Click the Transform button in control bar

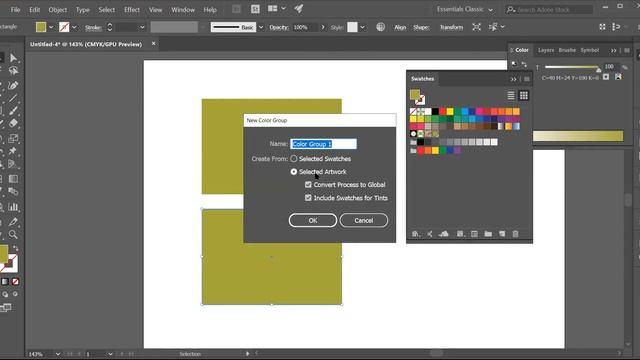click(451, 27)
